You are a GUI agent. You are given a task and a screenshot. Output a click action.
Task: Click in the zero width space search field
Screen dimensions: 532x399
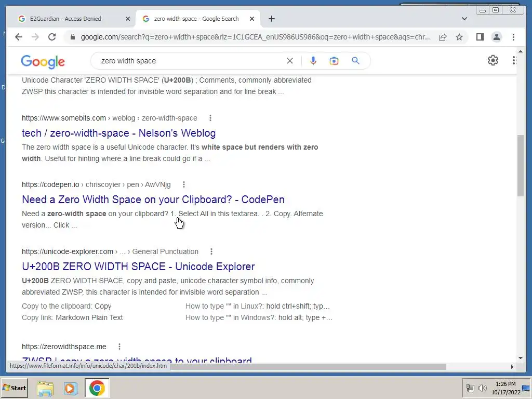point(190,61)
